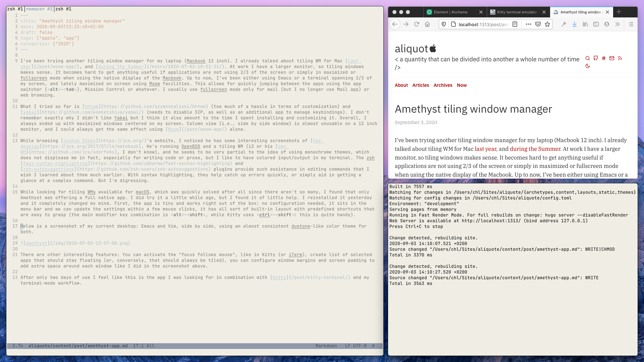Switch to Element #scheme tab
Viewport: 644px width, 362px height.
coord(450,12)
